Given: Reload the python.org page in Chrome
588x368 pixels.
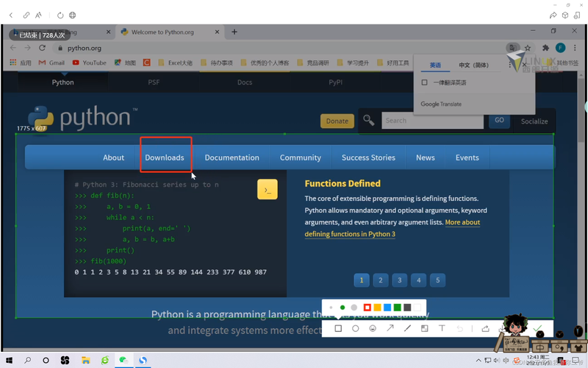Looking at the screenshot, I should pyautogui.click(x=42, y=48).
